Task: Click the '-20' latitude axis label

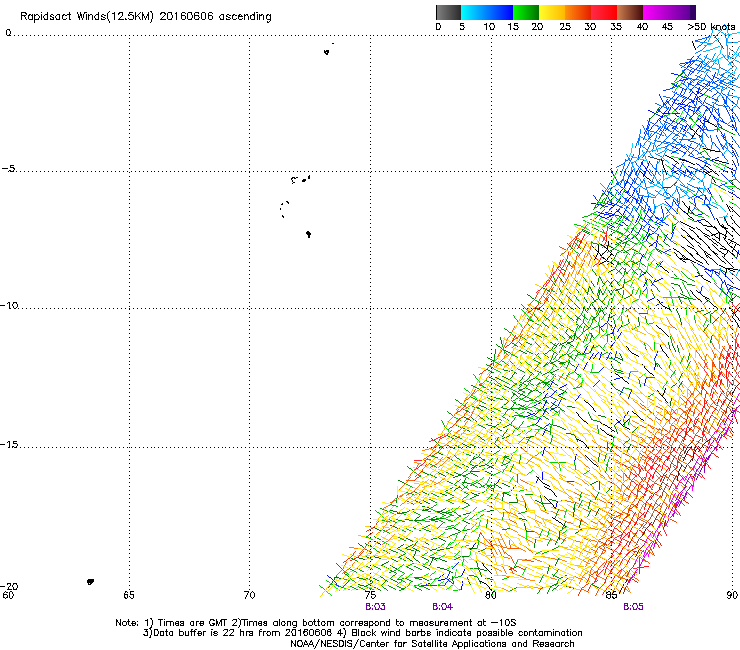Action: pyautogui.click(x=9, y=586)
